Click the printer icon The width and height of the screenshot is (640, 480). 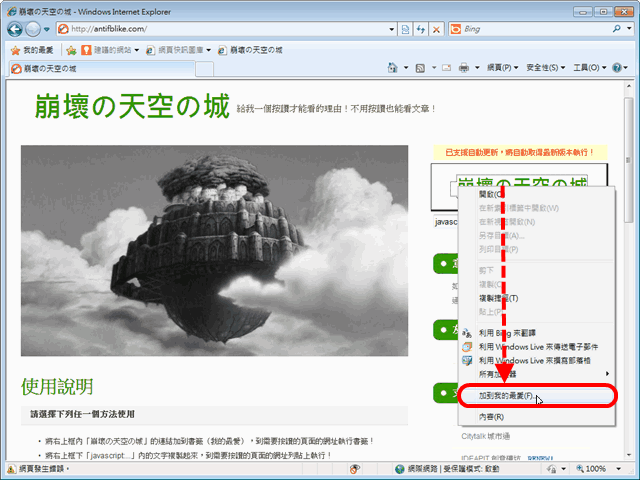pos(464,68)
